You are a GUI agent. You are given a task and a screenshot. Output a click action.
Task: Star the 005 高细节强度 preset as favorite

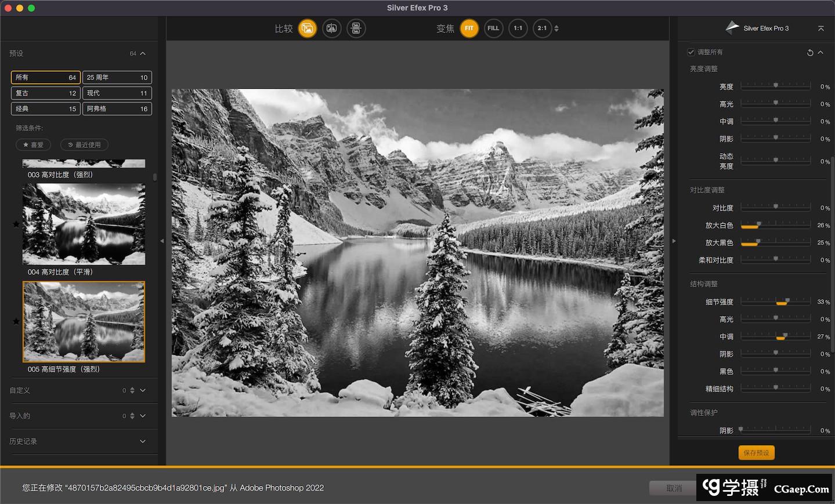coord(16,321)
